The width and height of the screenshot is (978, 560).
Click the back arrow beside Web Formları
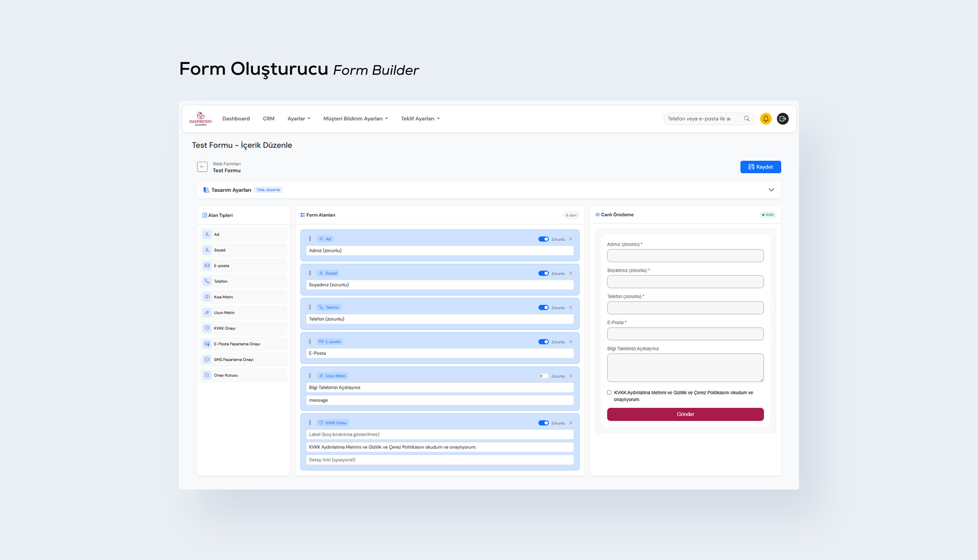pyautogui.click(x=202, y=167)
